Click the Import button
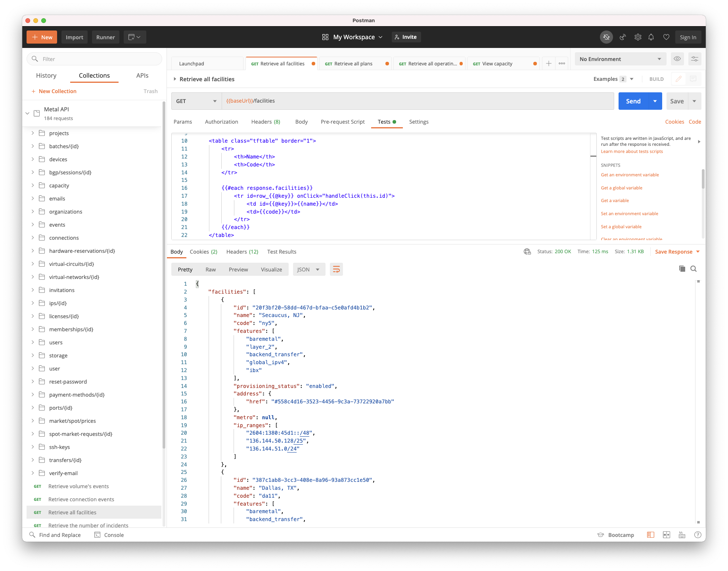The width and height of the screenshot is (728, 571). tap(75, 37)
